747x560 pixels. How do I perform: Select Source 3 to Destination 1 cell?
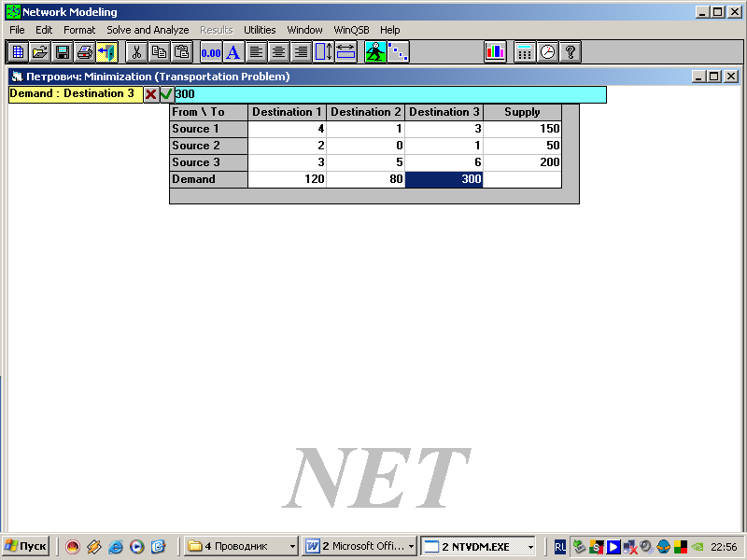tap(288, 162)
